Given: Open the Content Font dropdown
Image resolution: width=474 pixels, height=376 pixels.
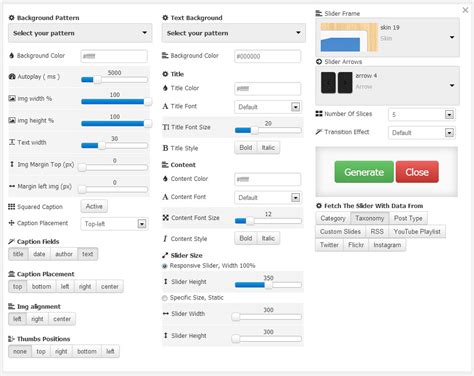Looking at the screenshot, I should 268,197.
